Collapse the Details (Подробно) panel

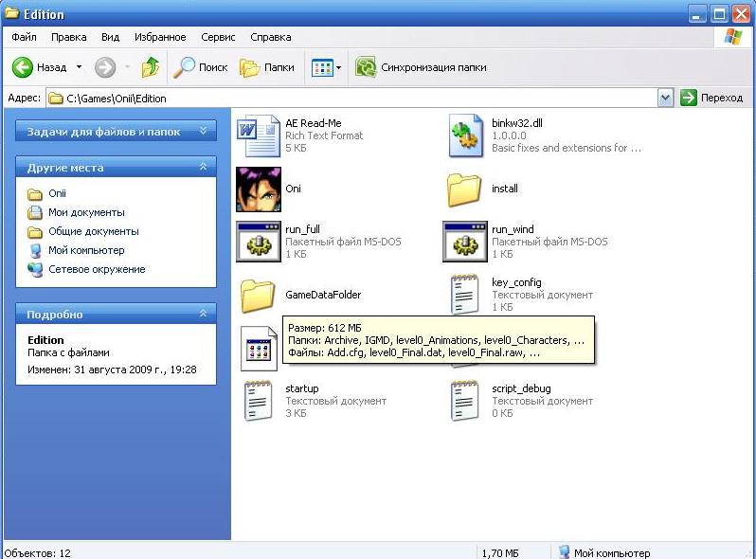(x=203, y=315)
